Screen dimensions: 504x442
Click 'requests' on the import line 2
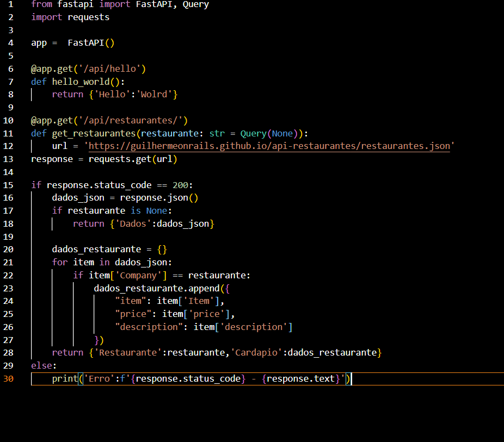click(88, 17)
